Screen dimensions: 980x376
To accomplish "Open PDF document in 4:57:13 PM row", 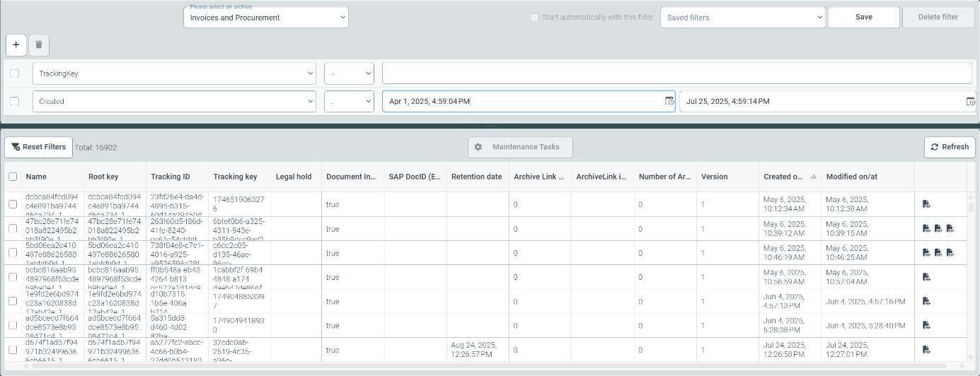I will tap(926, 301).
